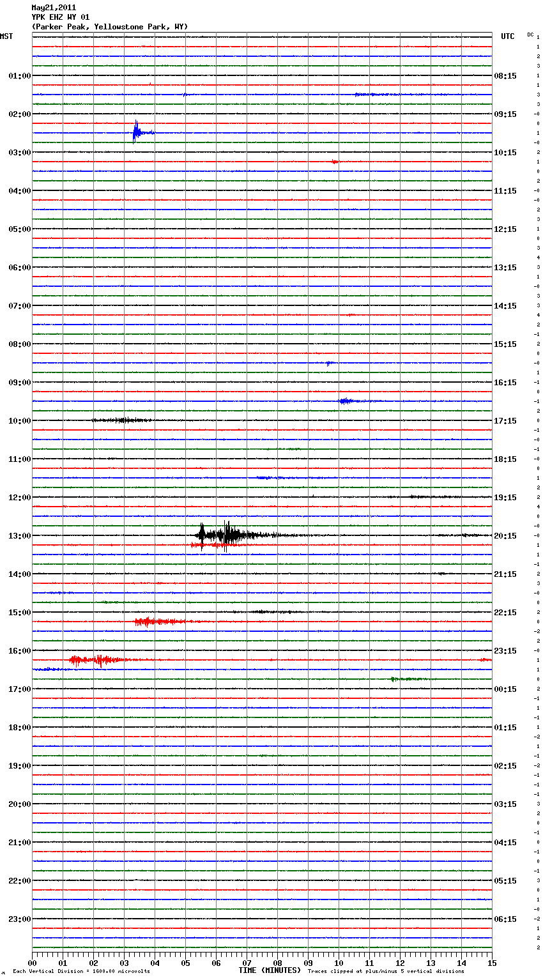Select the 19:00 MST row label
This screenshot has width=543, height=980.
19,766
